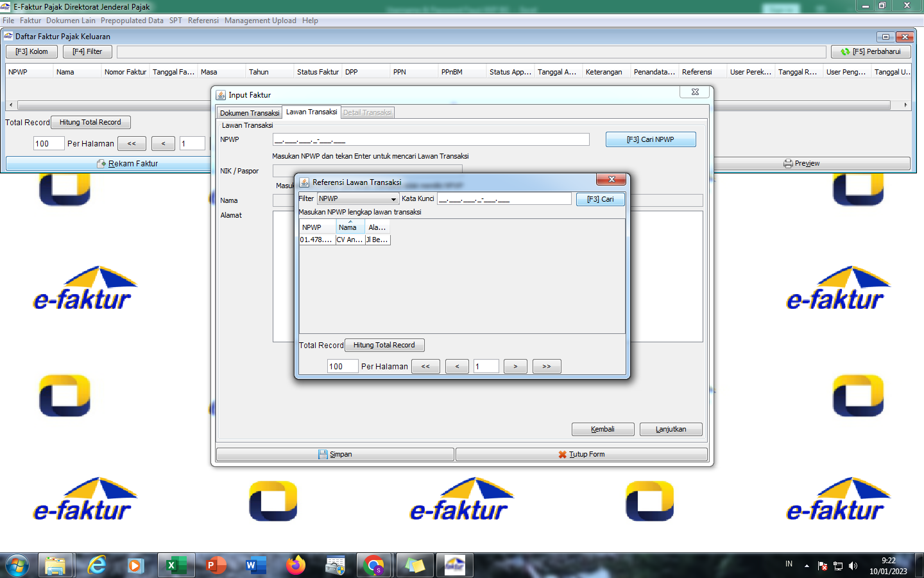Click the [F4] Filter button
The width and height of the screenshot is (924, 578).
click(x=87, y=51)
